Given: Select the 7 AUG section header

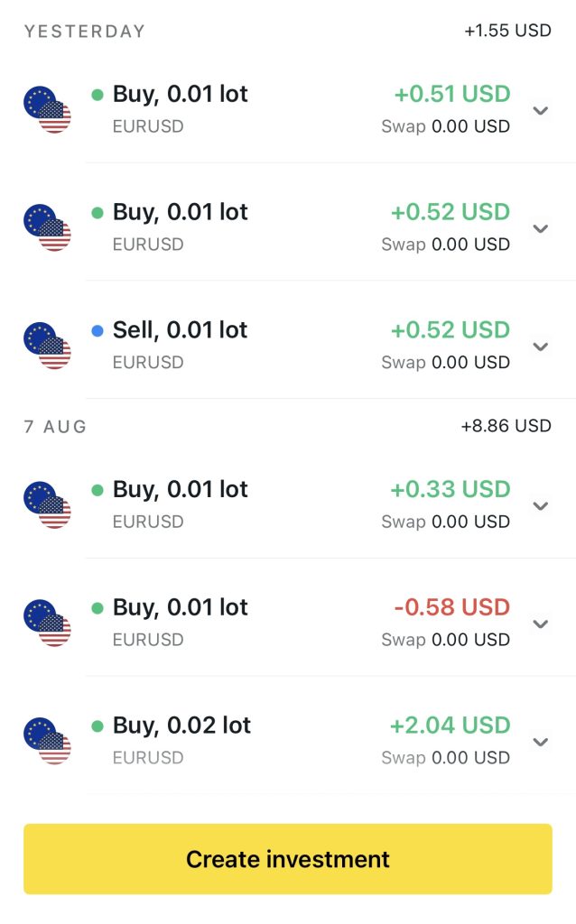Looking at the screenshot, I should point(55,427).
